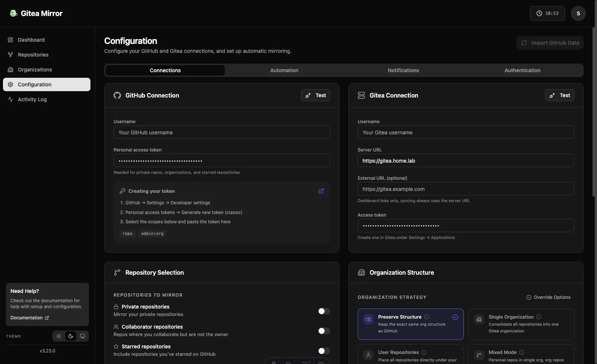
Task: Click the External URL input field
Action: 466,189
